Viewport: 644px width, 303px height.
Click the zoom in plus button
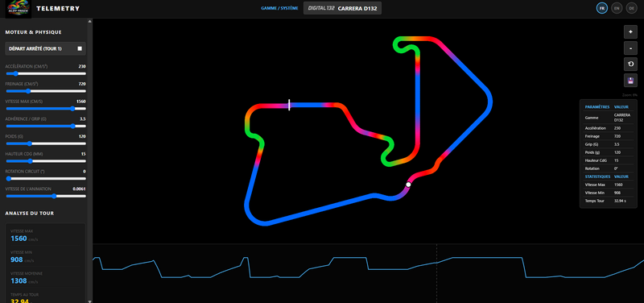click(x=630, y=31)
